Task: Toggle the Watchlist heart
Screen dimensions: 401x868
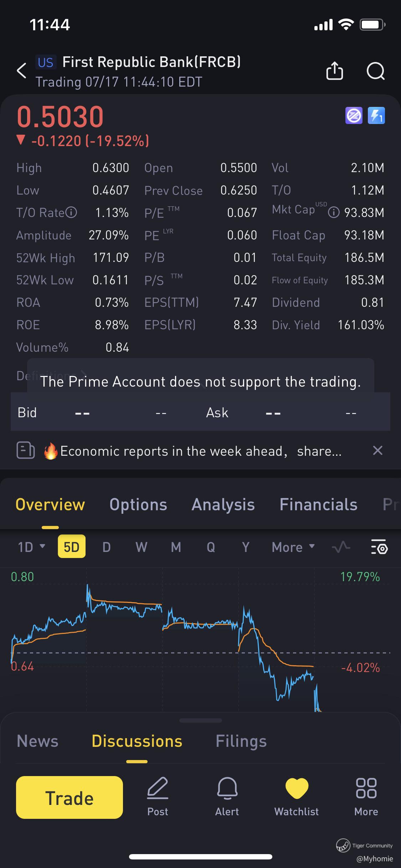Action: pos(297,797)
